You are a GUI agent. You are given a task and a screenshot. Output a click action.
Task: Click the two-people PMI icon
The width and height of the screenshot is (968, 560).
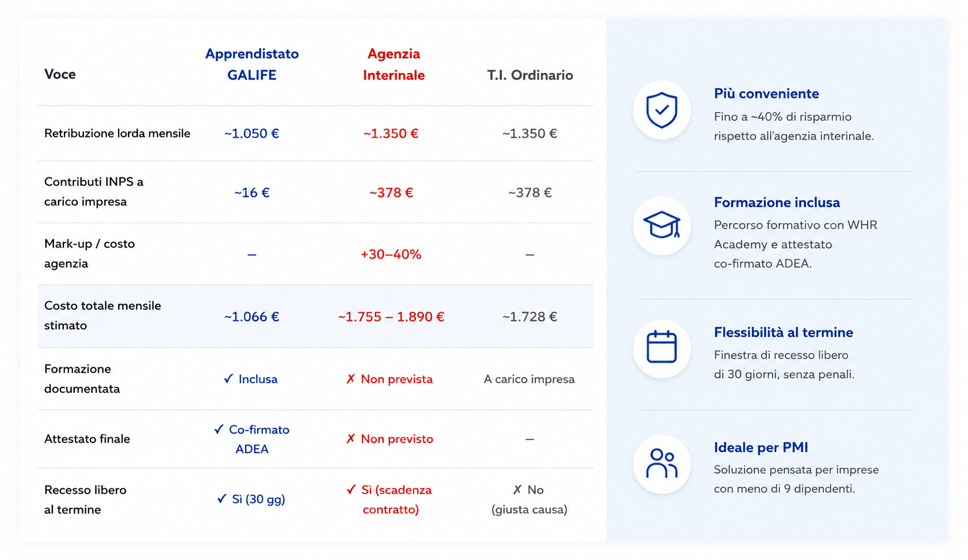point(661,463)
